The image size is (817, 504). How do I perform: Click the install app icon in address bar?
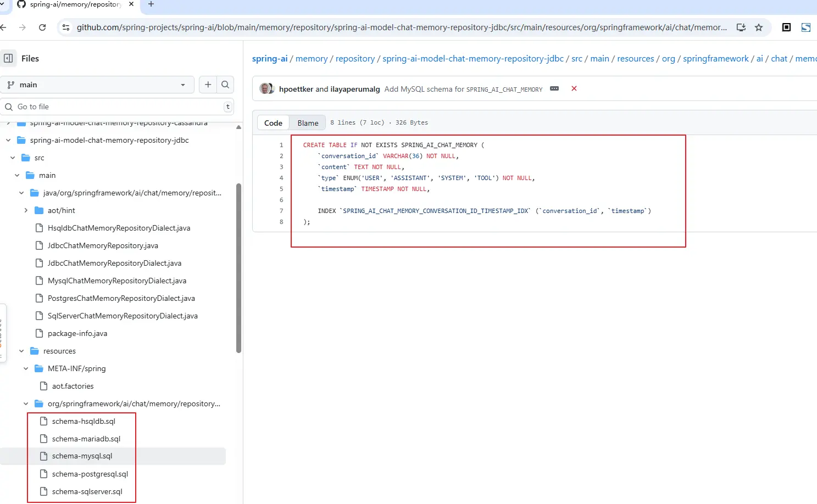pos(741,27)
